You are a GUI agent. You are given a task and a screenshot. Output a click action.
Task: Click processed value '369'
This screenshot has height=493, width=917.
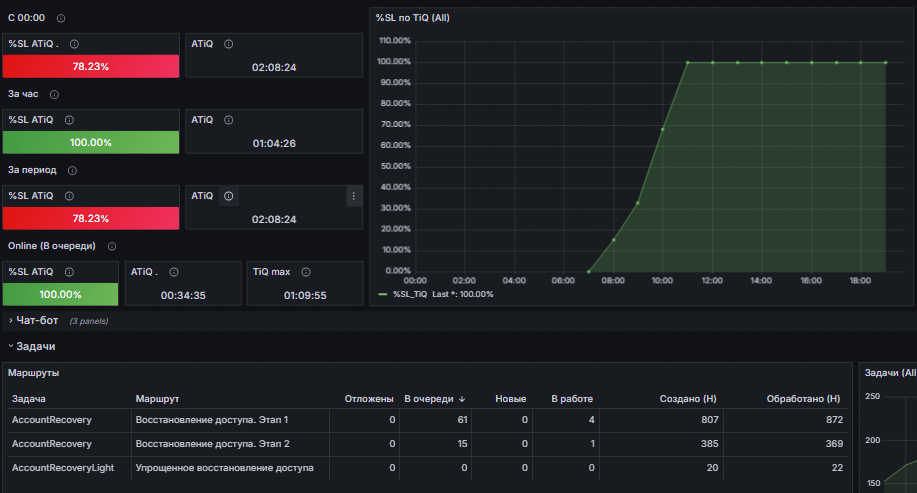click(x=835, y=444)
